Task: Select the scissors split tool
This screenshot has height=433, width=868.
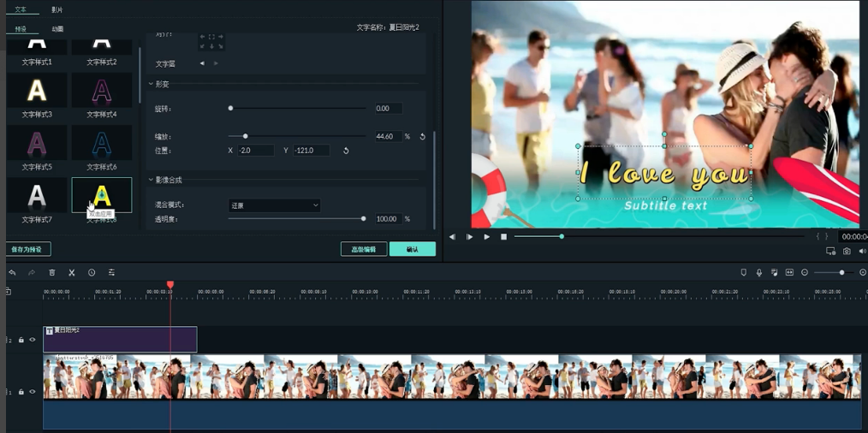Action: [x=72, y=272]
